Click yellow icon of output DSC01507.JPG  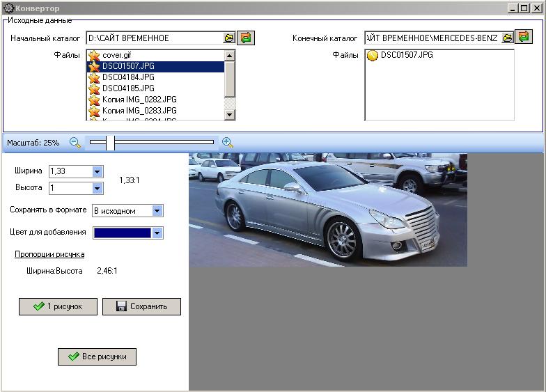click(x=372, y=56)
